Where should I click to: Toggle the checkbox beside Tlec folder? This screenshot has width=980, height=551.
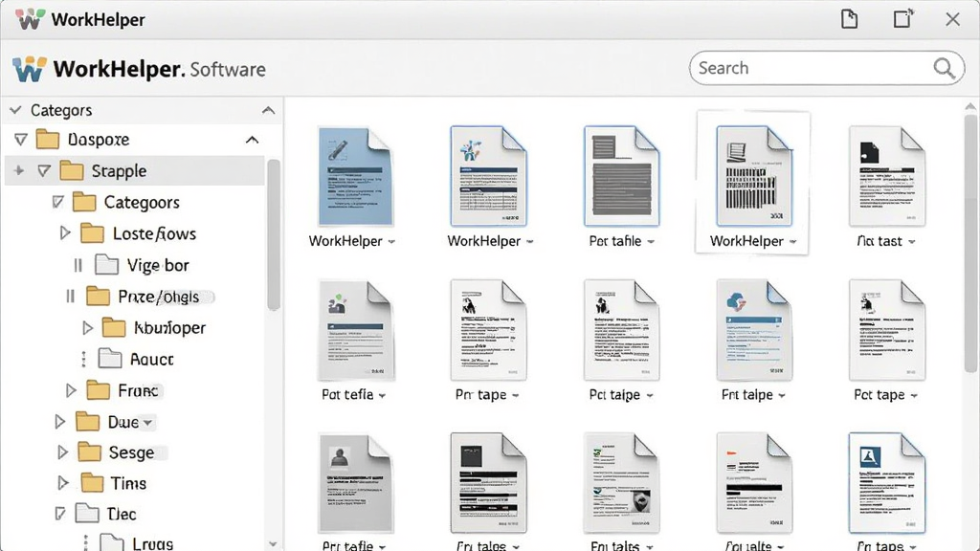[x=60, y=514]
